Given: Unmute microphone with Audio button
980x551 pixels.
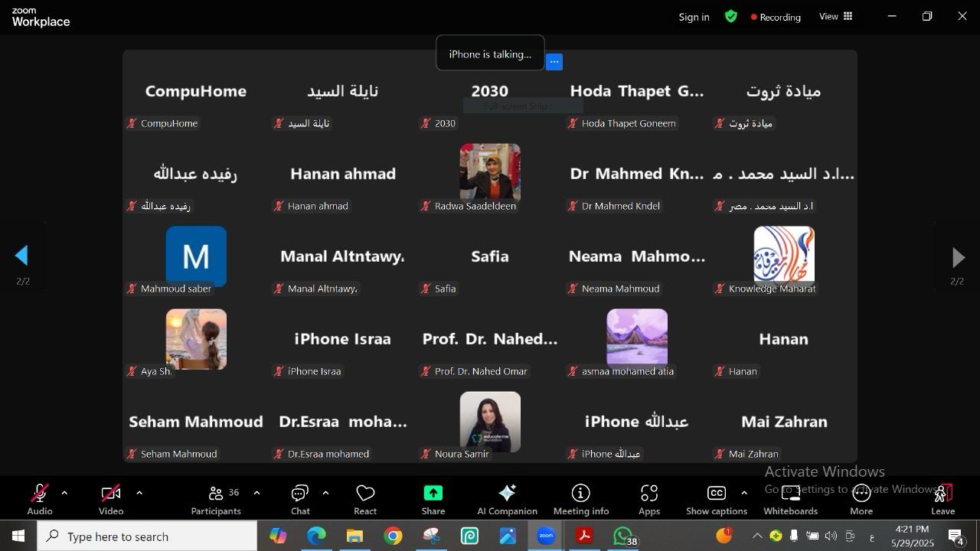Looking at the screenshot, I should (40, 499).
